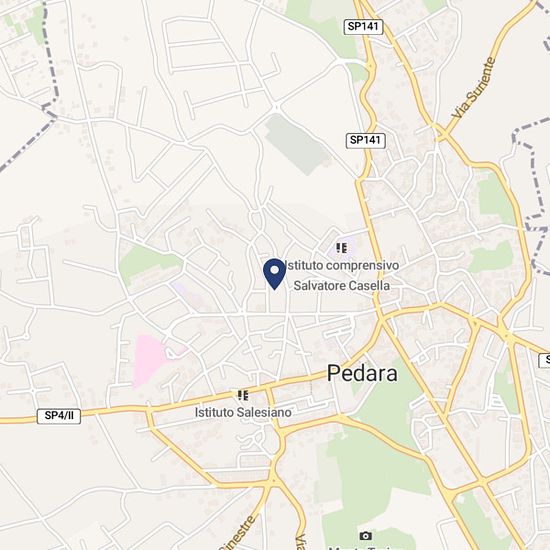
Task: Click the Via Suriente street label
Action: 474,88
